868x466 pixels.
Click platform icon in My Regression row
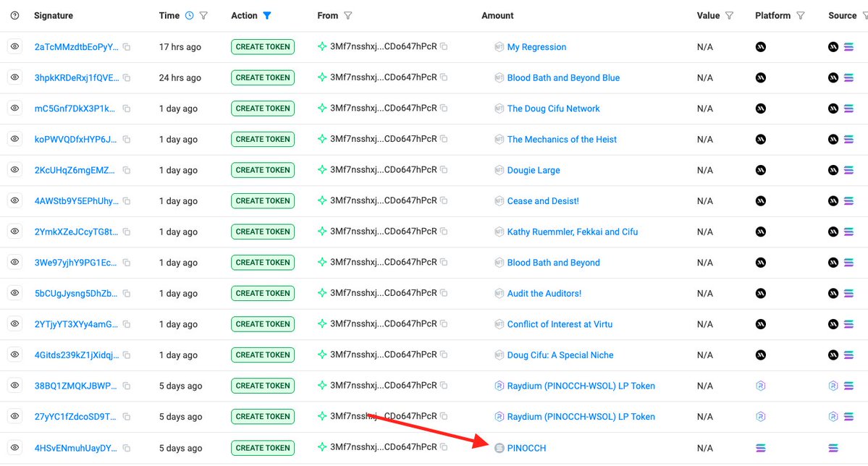tap(761, 47)
